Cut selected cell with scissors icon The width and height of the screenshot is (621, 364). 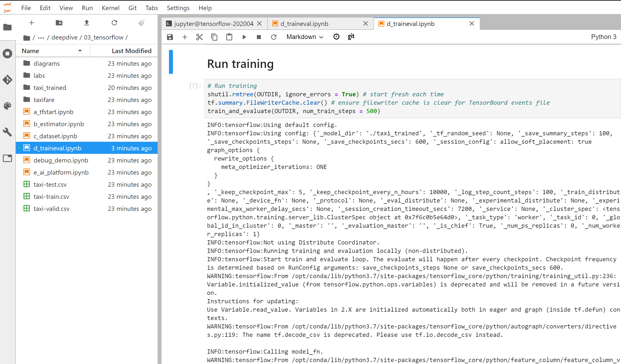tap(199, 37)
